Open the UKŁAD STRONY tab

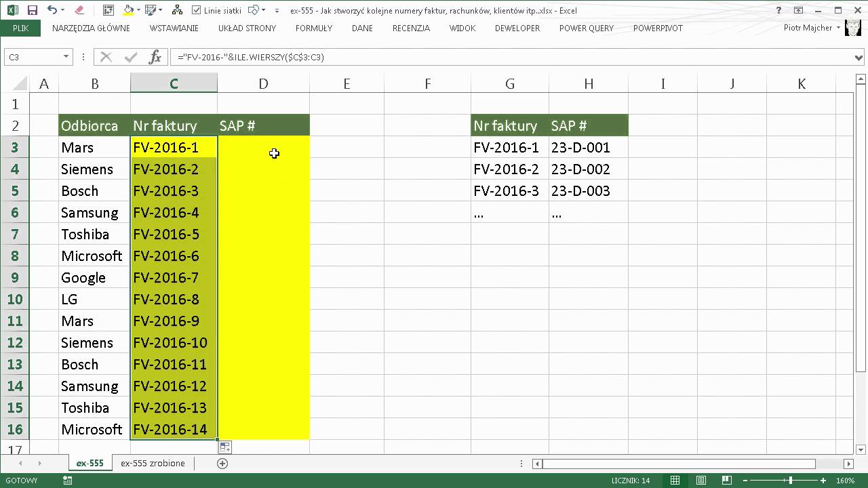click(x=247, y=28)
